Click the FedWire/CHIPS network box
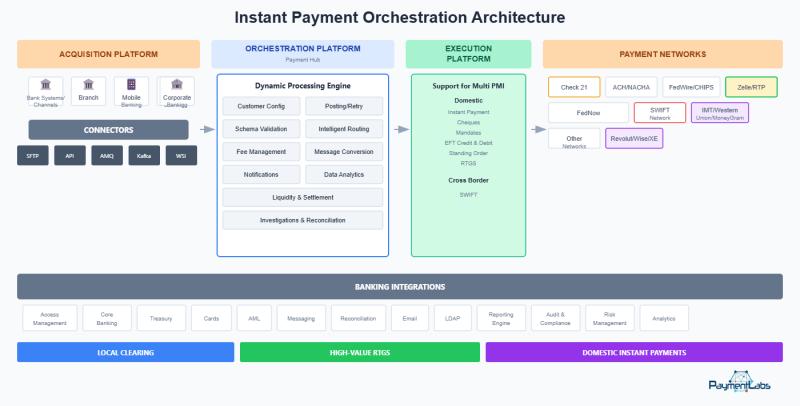The height and width of the screenshot is (406, 800). [691, 87]
